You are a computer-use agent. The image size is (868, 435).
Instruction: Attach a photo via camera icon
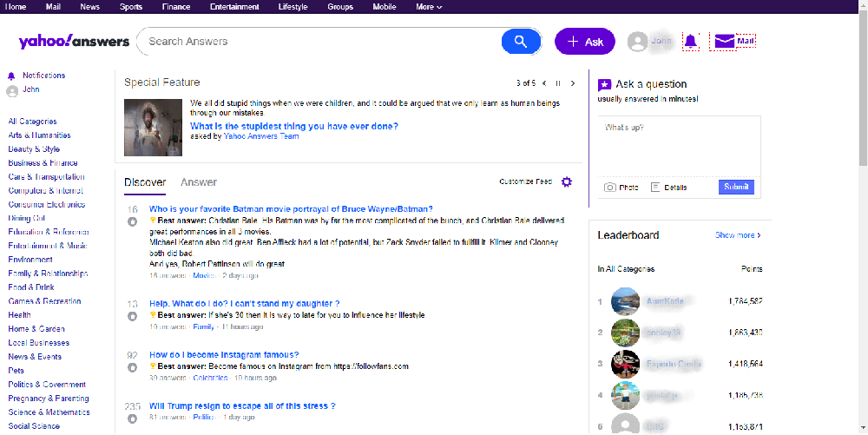[610, 188]
